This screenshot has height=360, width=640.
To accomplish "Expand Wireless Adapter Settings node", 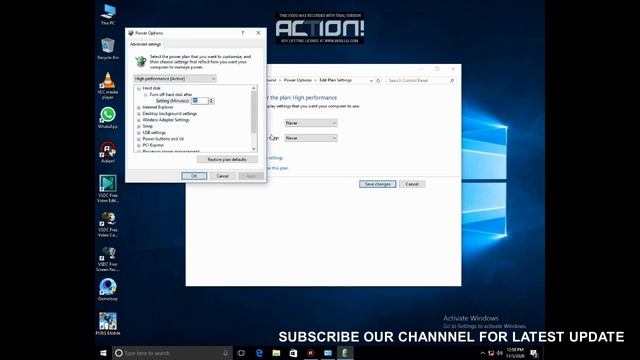I will pyautogui.click(x=138, y=120).
